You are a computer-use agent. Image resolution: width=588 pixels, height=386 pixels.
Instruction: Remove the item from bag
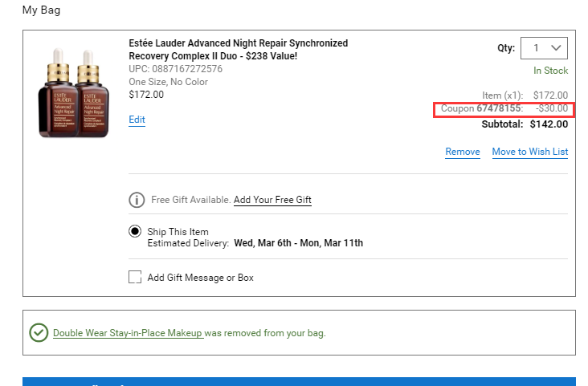tap(463, 152)
